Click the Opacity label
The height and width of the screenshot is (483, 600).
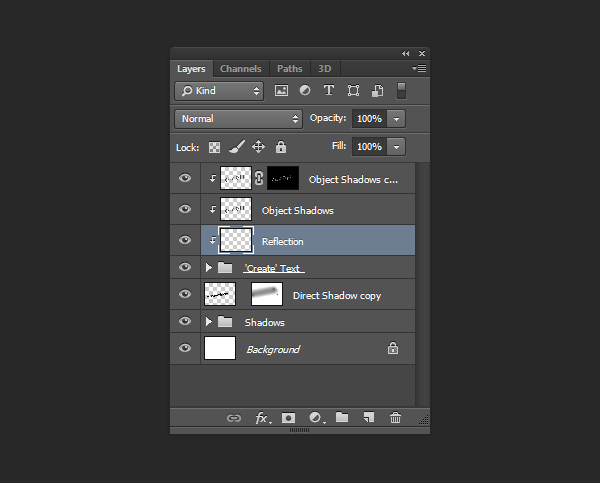tap(328, 118)
